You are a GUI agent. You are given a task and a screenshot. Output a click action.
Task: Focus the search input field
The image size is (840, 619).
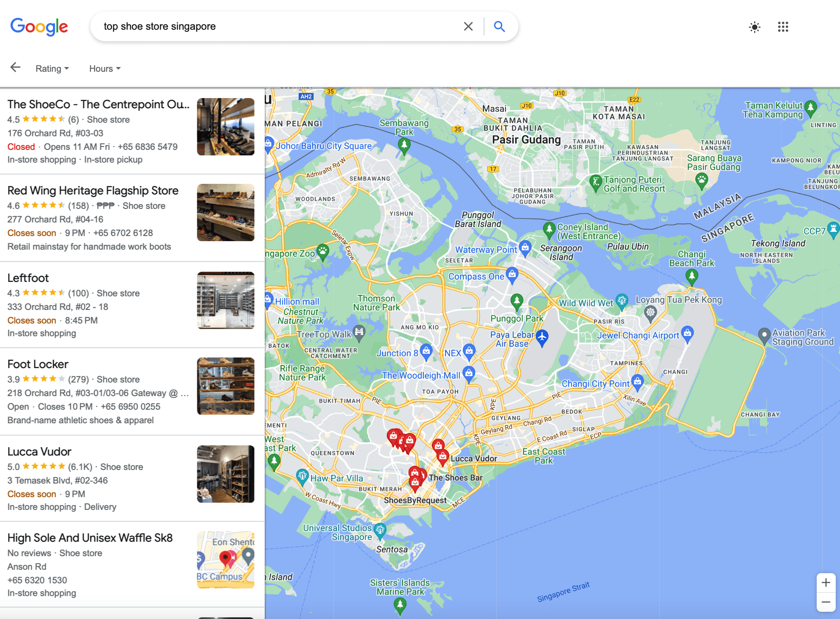(x=276, y=26)
